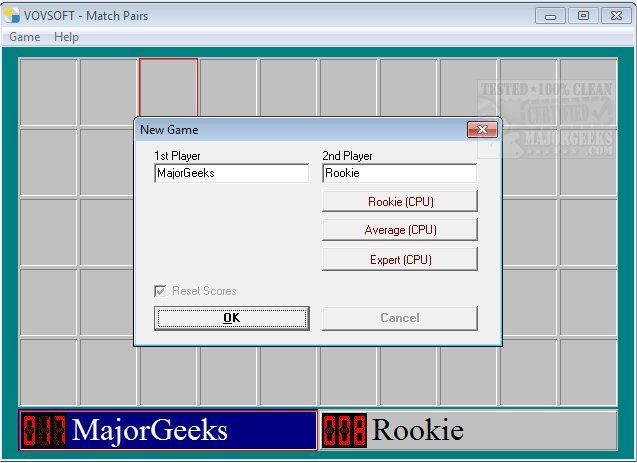
Task: Close the New Game dialog
Action: (x=482, y=130)
